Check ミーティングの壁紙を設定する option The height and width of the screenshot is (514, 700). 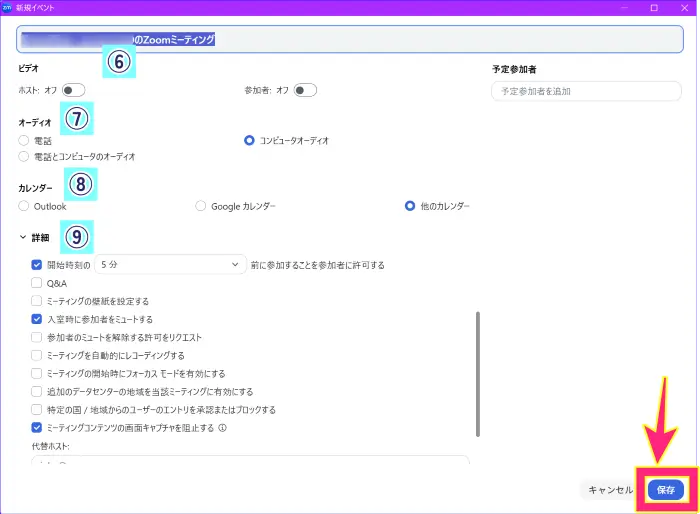[x=37, y=301]
